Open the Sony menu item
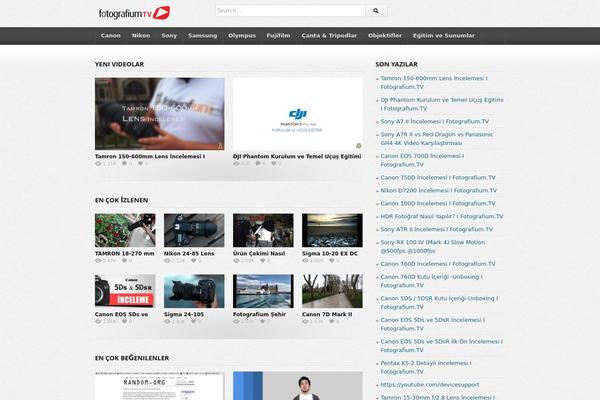Image resolution: width=600 pixels, height=400 pixels. [x=169, y=36]
